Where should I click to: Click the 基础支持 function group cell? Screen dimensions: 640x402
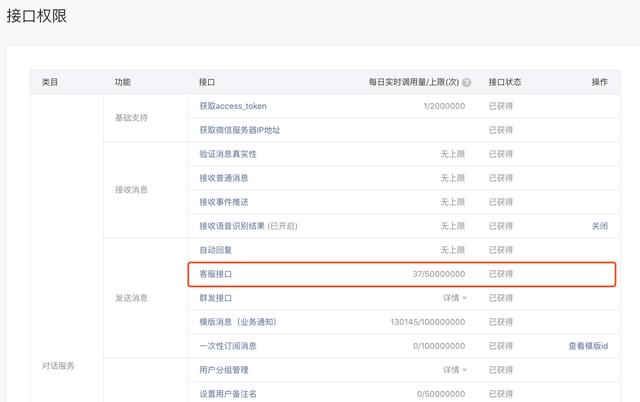click(x=132, y=118)
